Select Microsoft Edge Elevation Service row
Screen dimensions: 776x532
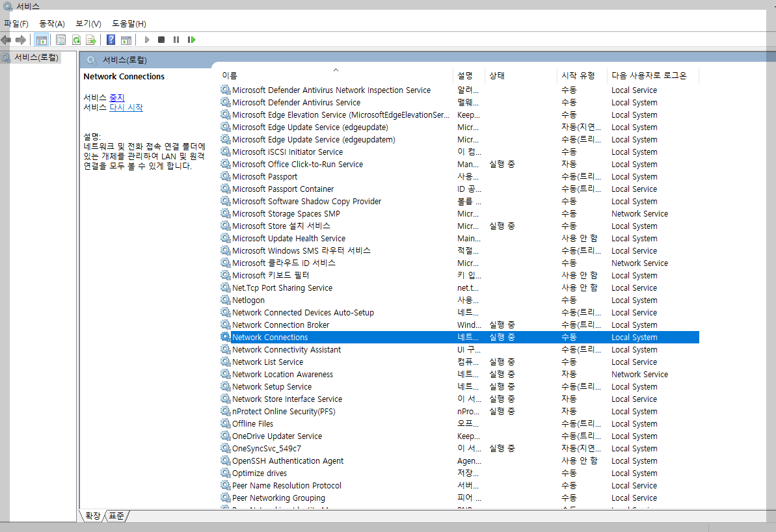coord(459,114)
